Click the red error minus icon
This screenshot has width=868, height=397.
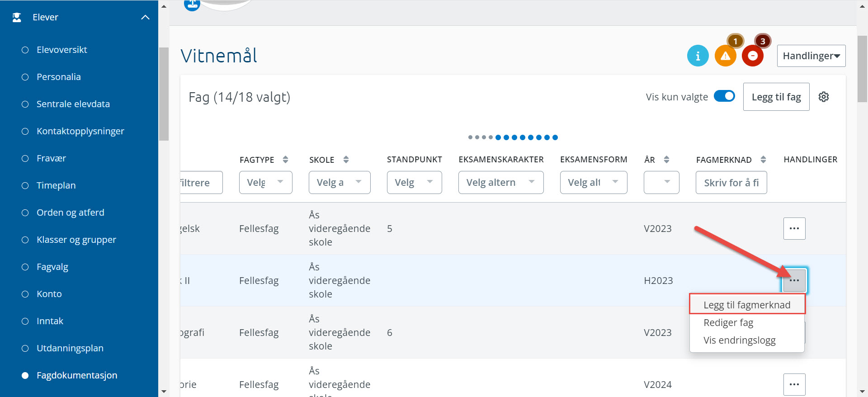pos(753,56)
